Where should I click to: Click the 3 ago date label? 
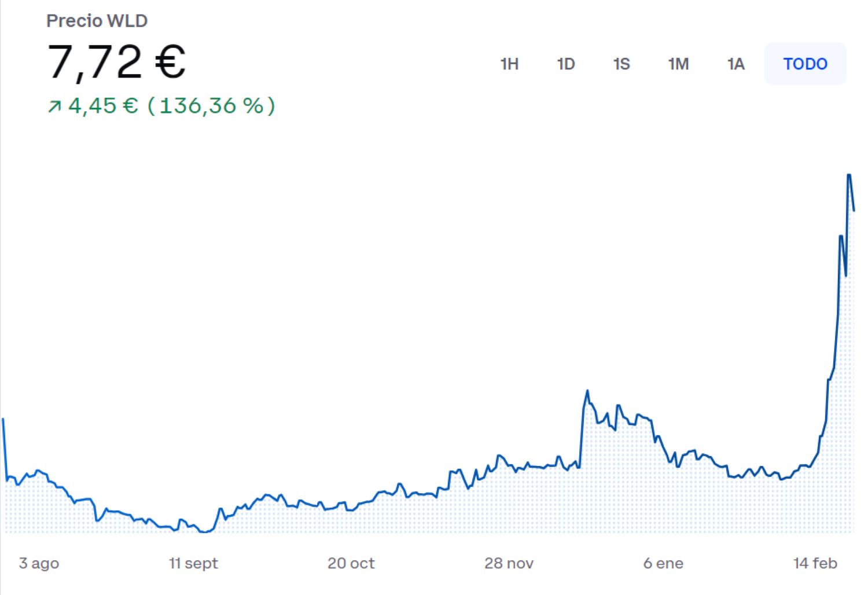(39, 563)
